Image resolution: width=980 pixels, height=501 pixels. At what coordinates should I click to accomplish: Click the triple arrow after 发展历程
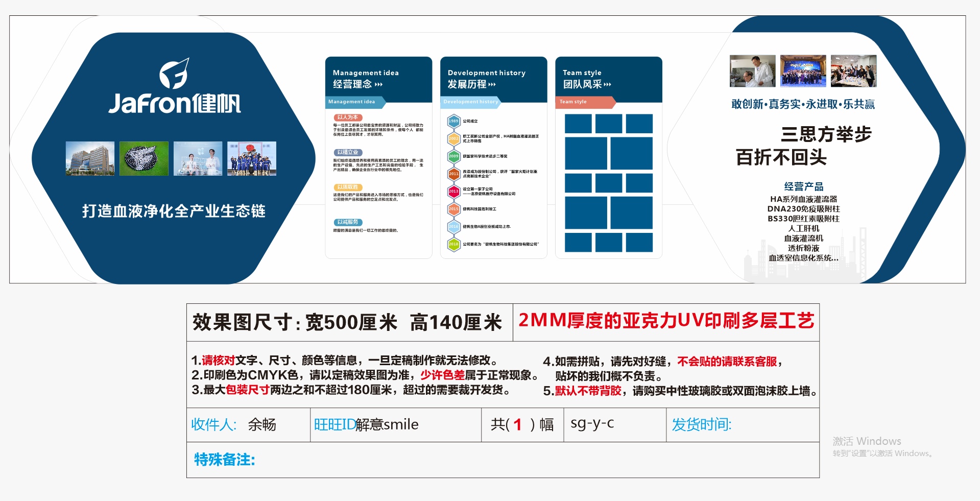tap(492, 85)
